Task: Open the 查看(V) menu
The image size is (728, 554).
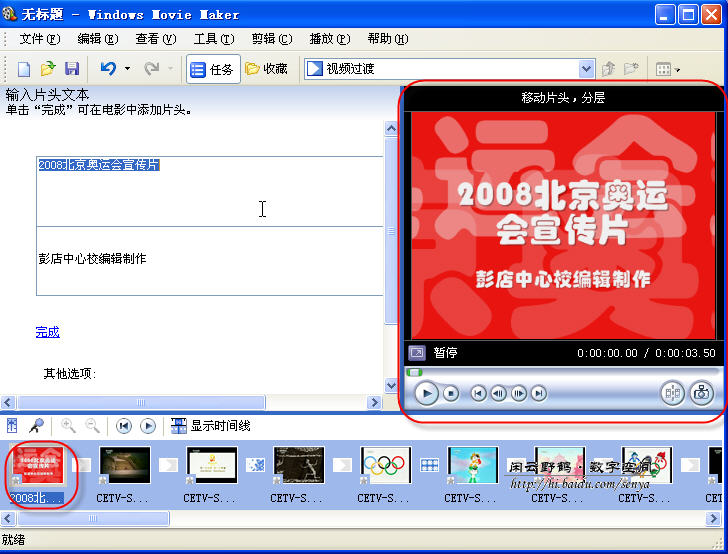Action: (x=156, y=39)
